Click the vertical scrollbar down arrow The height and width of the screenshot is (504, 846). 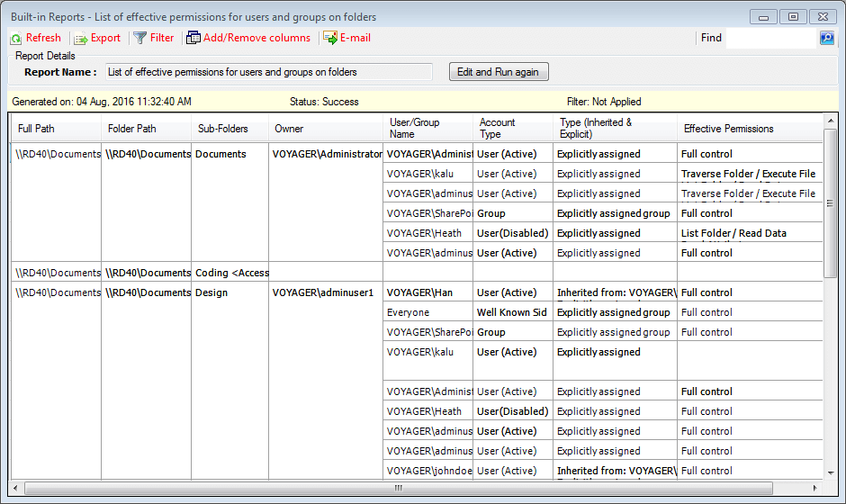click(831, 472)
